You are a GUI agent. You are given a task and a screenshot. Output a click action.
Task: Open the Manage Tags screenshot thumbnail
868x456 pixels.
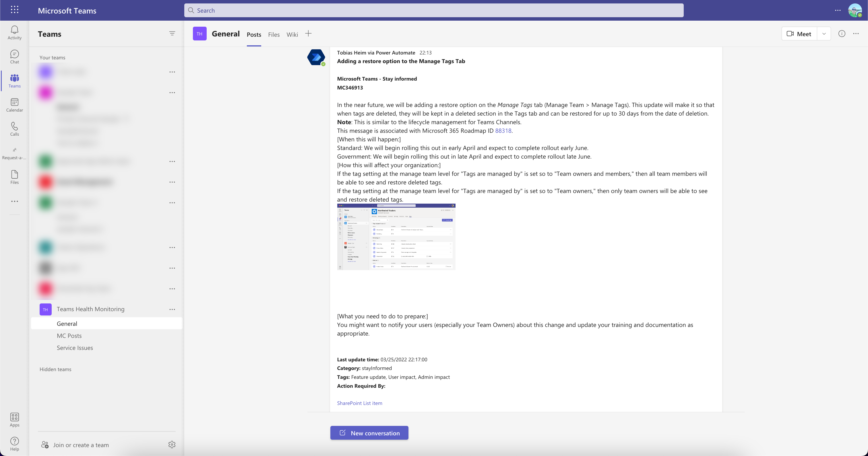[x=396, y=236]
